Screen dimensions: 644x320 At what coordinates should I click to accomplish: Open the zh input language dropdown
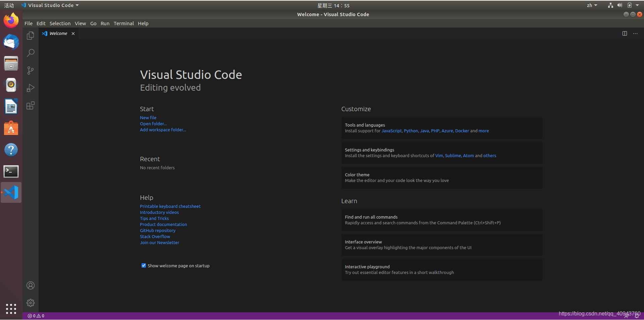click(x=592, y=5)
